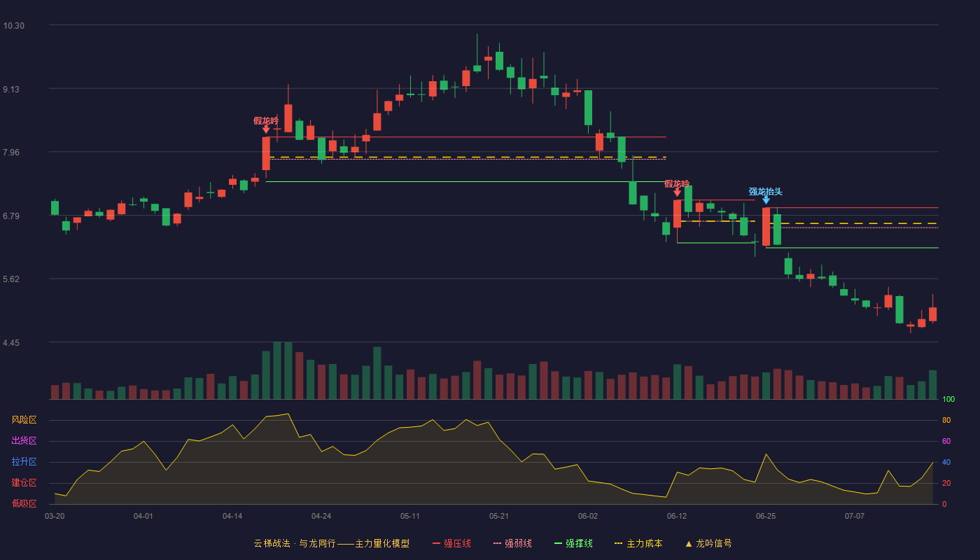Click the 06-25 date axis label

(766, 516)
